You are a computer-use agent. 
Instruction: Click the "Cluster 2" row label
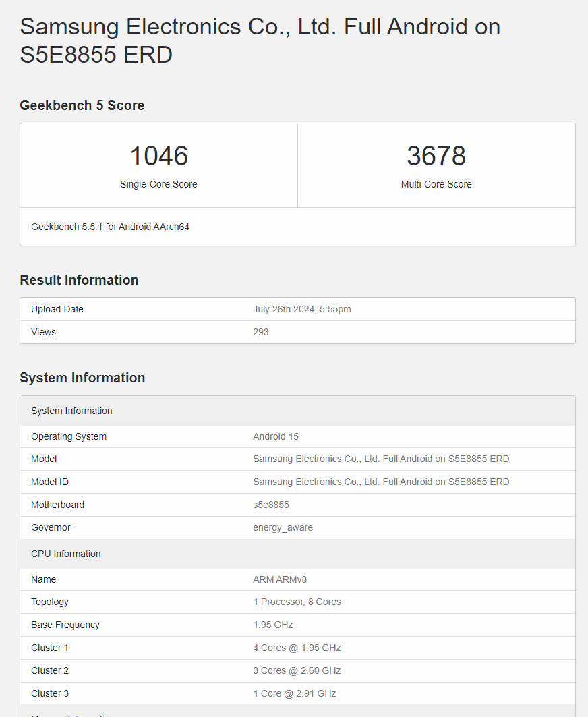tap(50, 671)
